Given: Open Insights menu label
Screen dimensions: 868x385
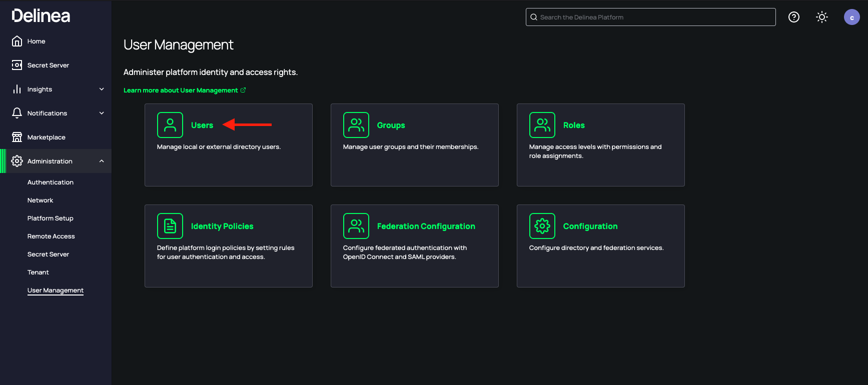Looking at the screenshot, I should 40,89.
